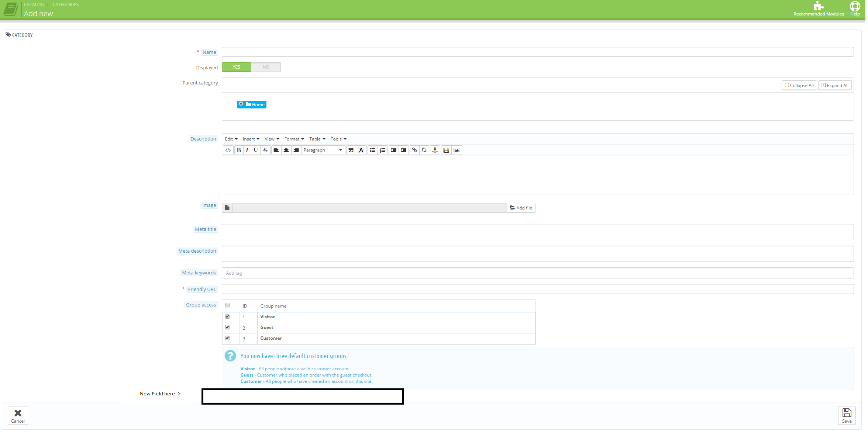The image size is (868, 433).
Task: Insert an anchor in the description
Action: click(435, 150)
